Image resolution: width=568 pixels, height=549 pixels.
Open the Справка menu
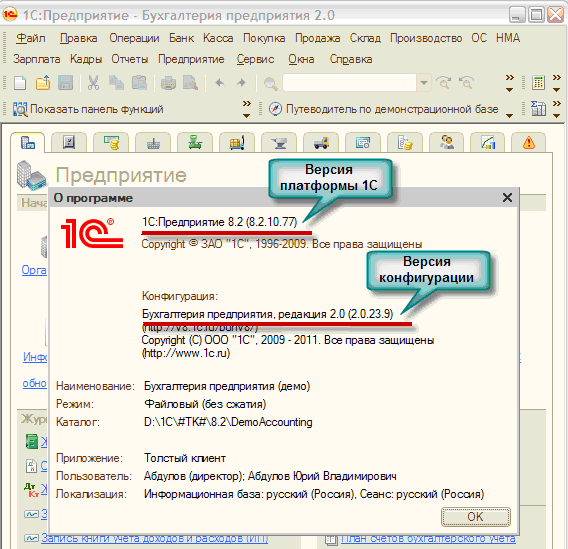click(x=351, y=59)
